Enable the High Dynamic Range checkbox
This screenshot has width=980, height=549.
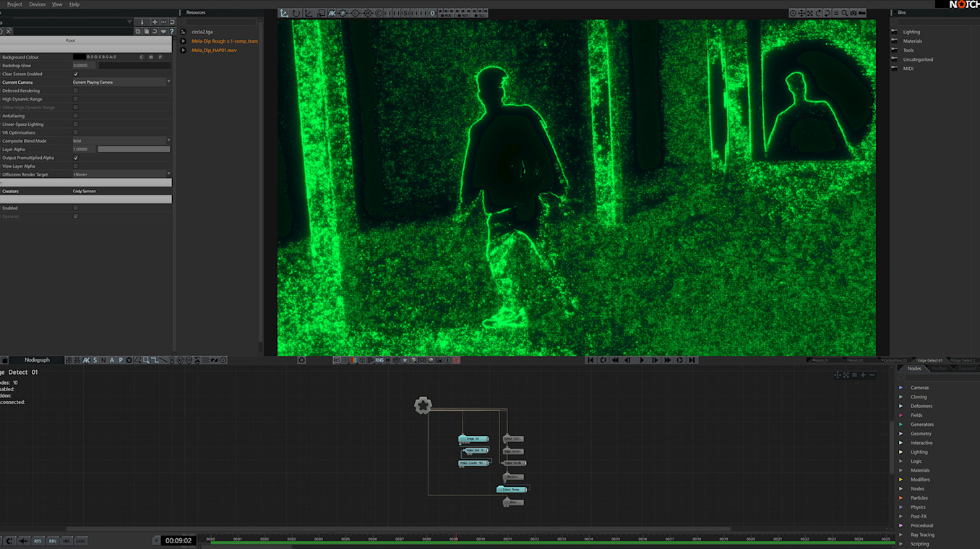[75, 99]
